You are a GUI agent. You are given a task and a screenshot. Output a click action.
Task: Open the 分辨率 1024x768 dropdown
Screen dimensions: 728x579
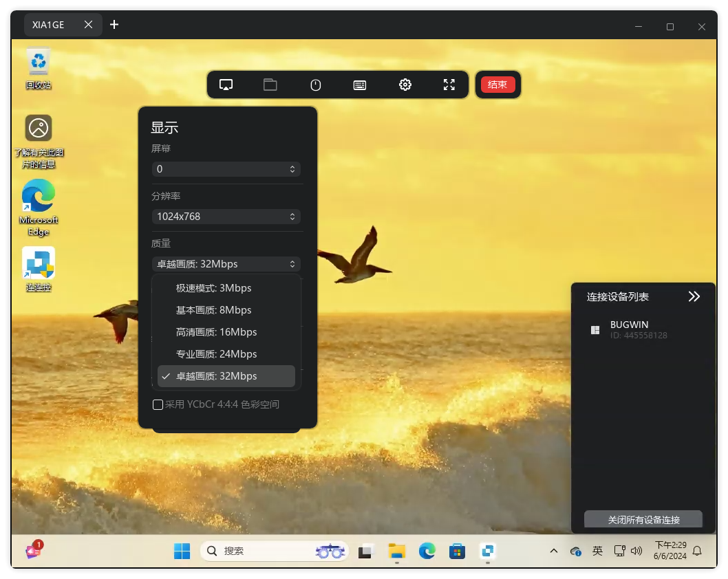(x=226, y=217)
